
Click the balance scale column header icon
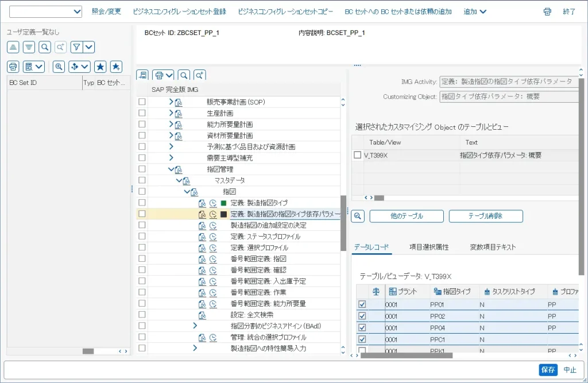coord(376,292)
